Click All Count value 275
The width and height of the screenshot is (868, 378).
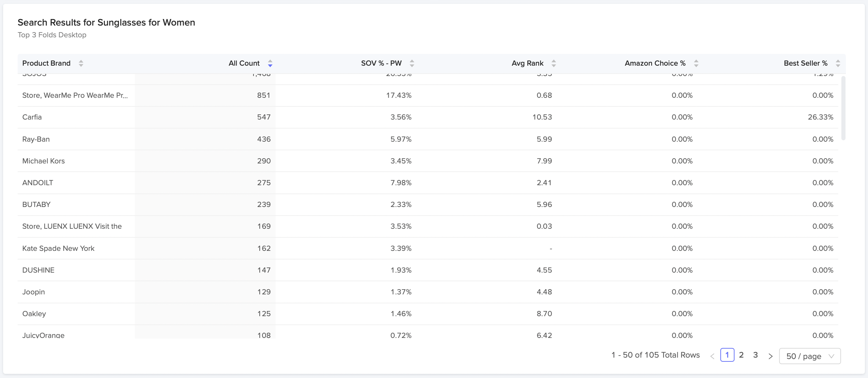pos(264,183)
